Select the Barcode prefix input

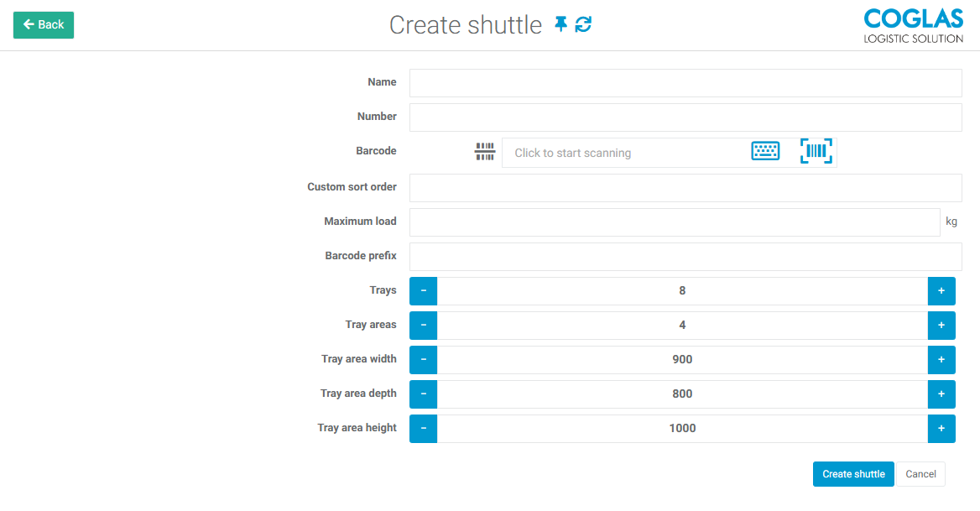[685, 257]
